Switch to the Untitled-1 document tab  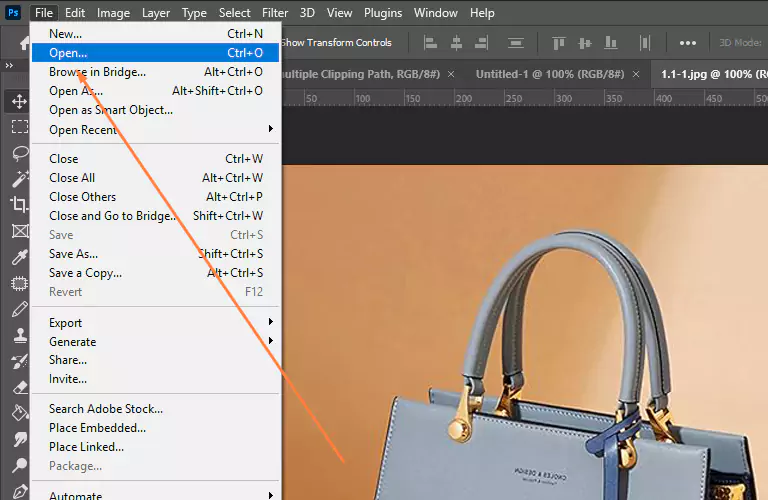(x=549, y=74)
